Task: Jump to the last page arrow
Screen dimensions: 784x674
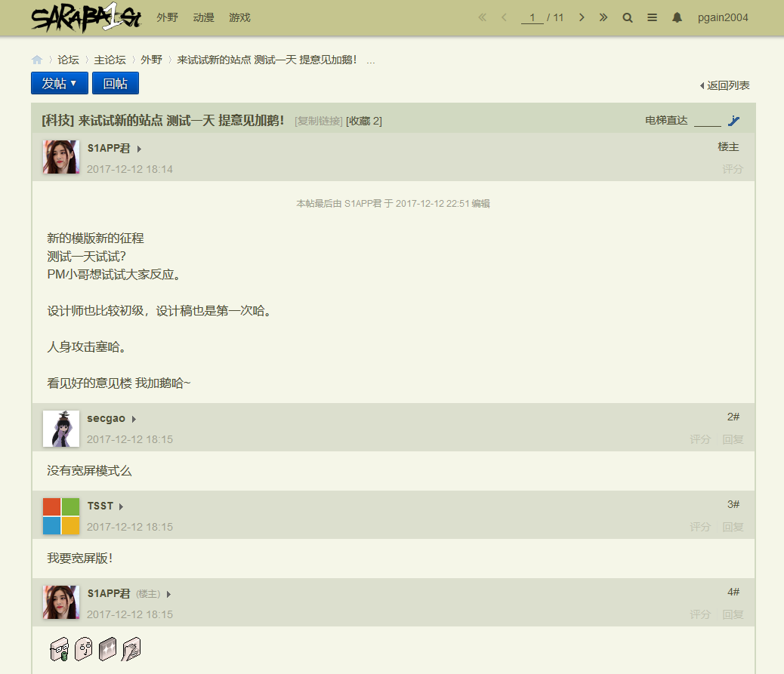Action: (603, 17)
